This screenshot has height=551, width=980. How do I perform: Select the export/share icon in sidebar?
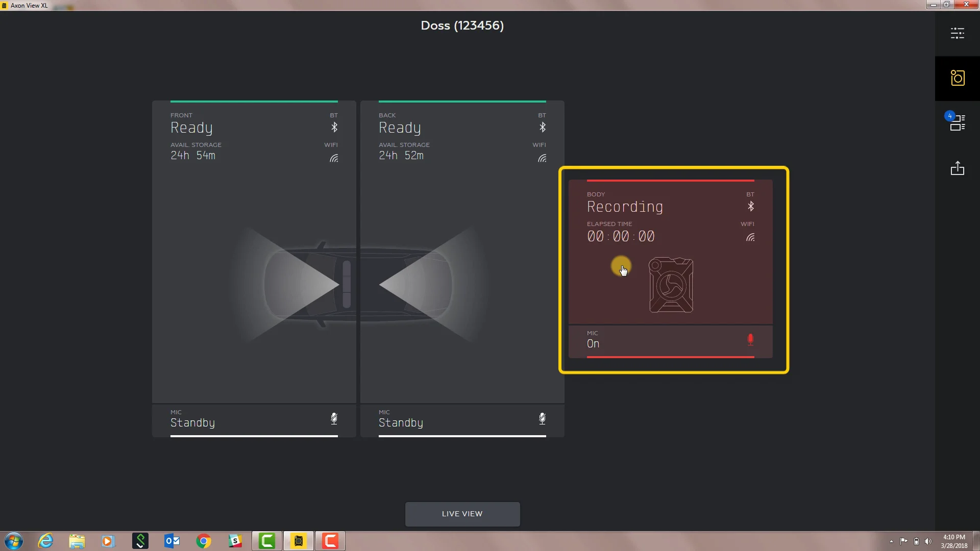958,168
